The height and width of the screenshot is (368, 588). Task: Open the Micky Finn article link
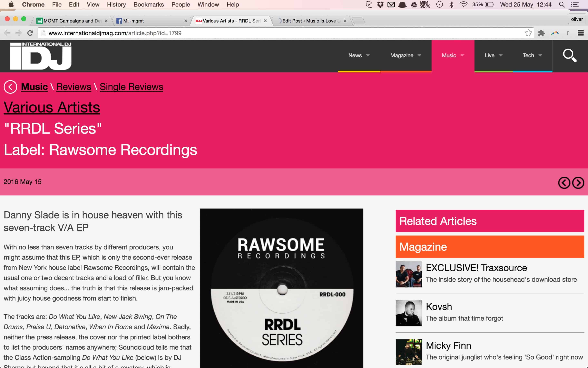click(x=449, y=346)
